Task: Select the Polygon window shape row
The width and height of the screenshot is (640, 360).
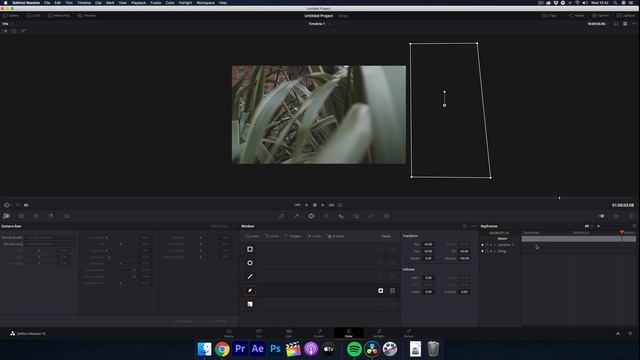Action: coord(320,277)
